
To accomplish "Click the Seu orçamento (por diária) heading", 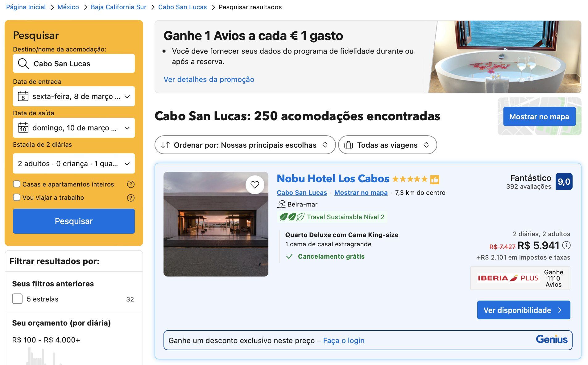I will click(61, 323).
